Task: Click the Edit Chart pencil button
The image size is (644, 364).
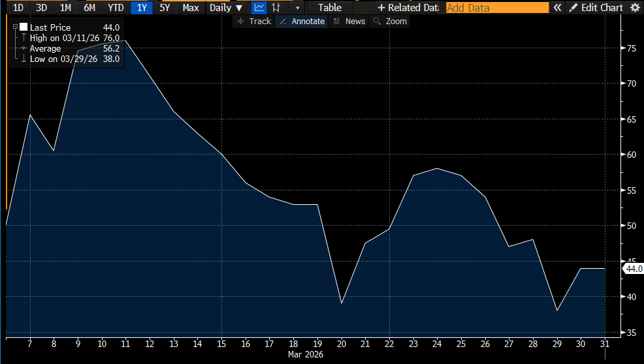Action: point(596,7)
